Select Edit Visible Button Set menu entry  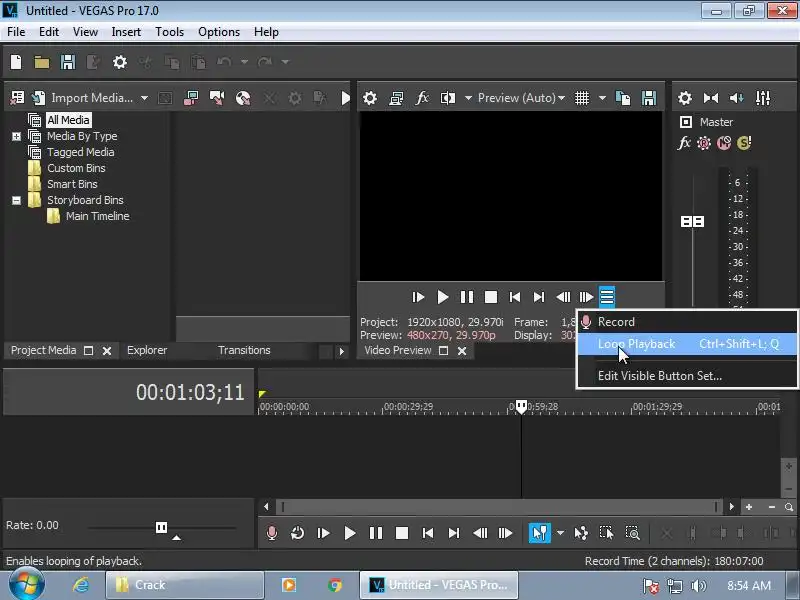tap(687, 376)
